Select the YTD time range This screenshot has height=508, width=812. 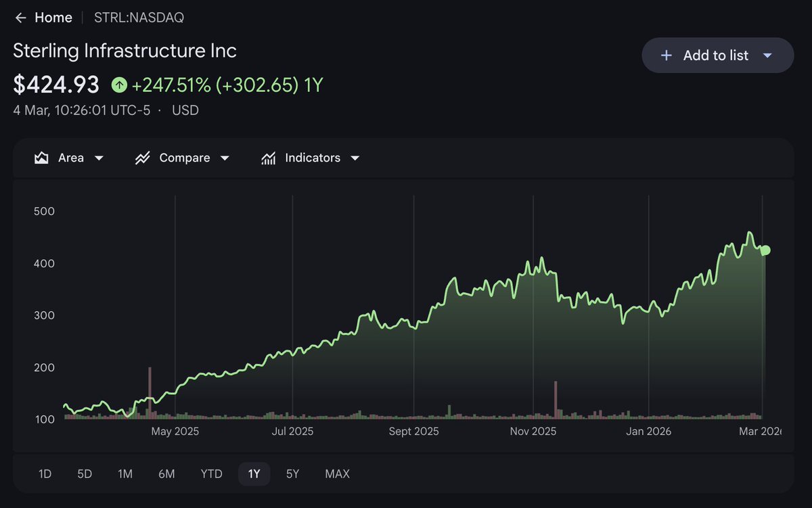212,474
